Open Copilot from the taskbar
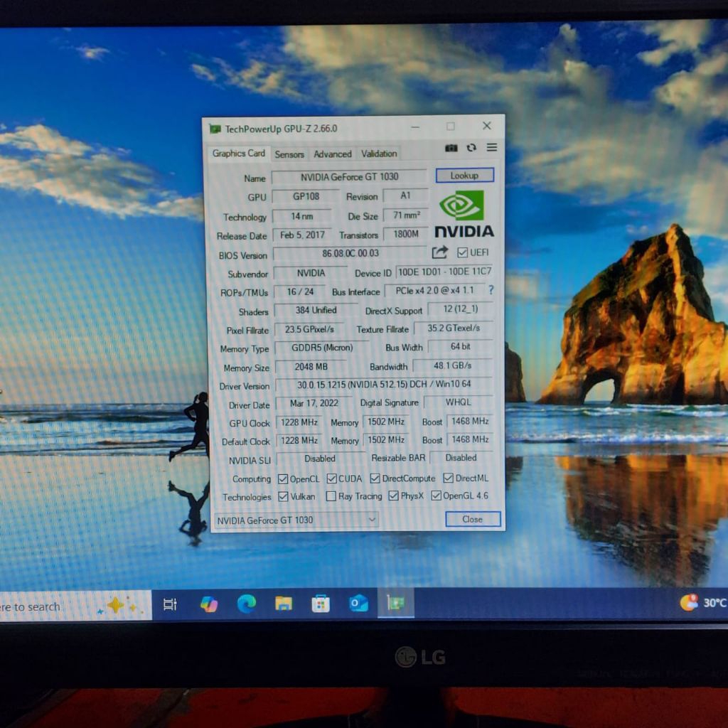The height and width of the screenshot is (728, 728). pos(209,604)
